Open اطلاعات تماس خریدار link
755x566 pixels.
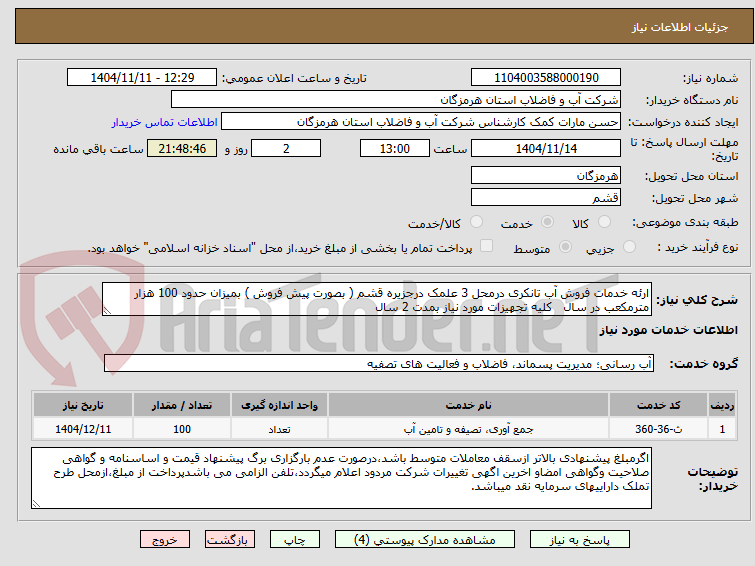[x=165, y=122]
